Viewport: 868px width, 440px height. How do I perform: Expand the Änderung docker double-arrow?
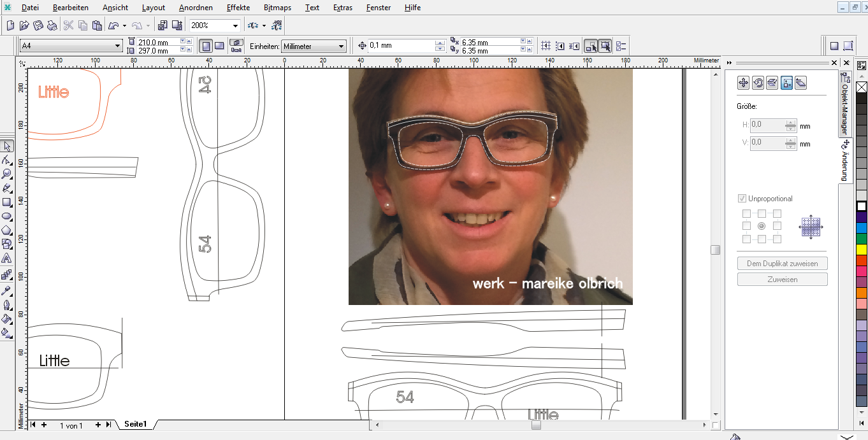[730, 62]
